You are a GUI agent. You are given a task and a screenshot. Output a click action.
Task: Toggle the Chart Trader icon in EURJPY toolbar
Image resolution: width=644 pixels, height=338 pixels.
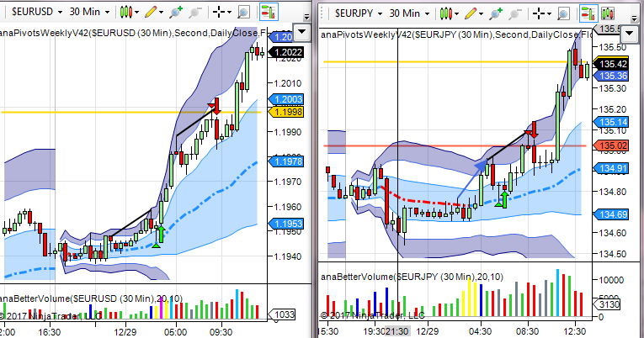[x=588, y=13]
